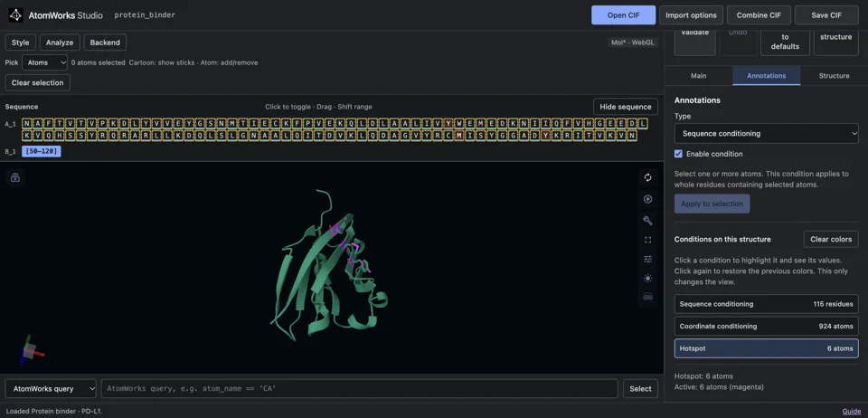Toggle the W residue in chain A_1 sequence
868x418 pixels.
458,123
